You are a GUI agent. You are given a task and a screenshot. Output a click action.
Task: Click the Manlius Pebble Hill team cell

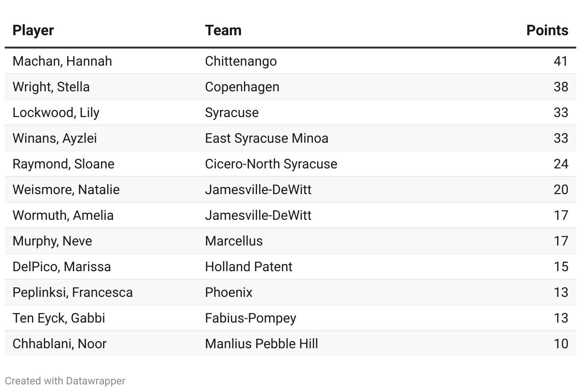tap(261, 344)
